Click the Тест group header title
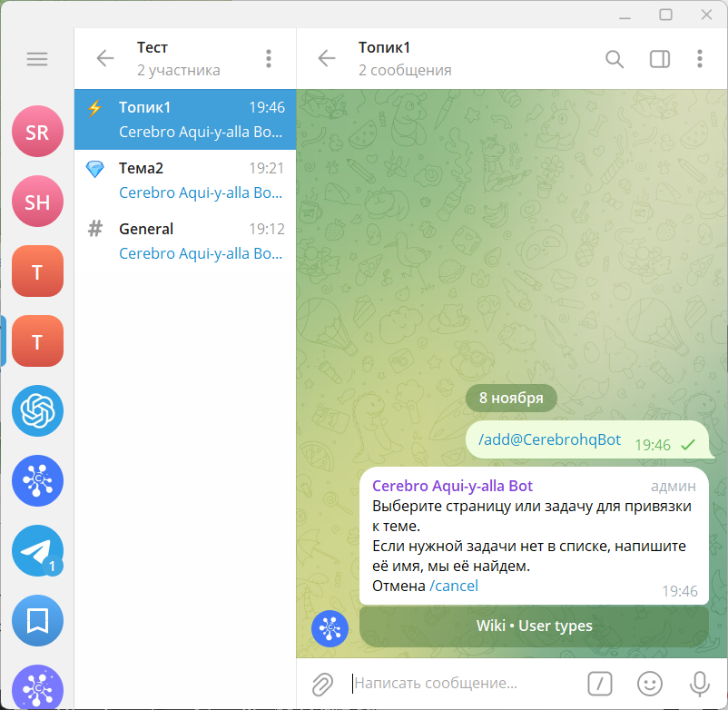728x710 pixels. [152, 48]
